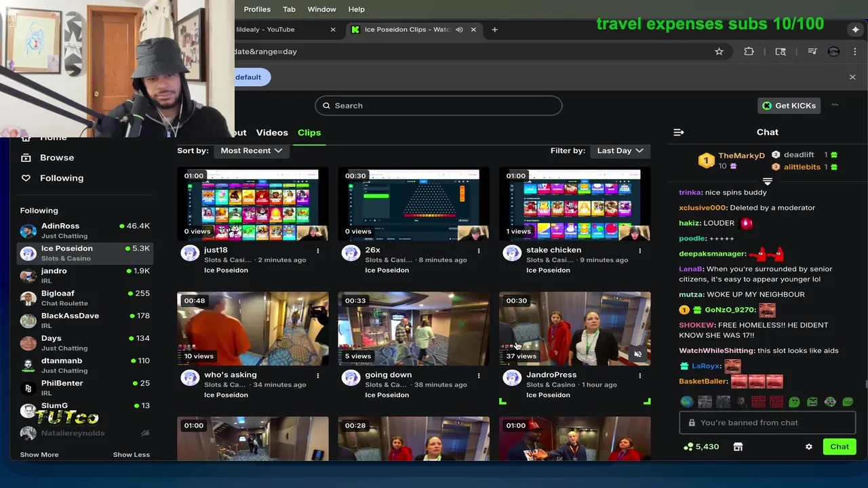Open the Home link in Kick sidebar
This screenshot has height=488, width=868.
pos(53,138)
